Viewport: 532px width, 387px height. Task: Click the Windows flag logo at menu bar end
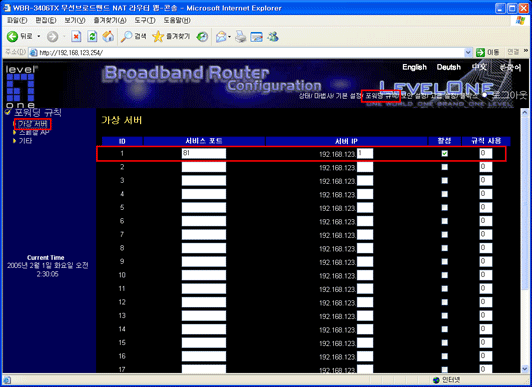point(520,20)
